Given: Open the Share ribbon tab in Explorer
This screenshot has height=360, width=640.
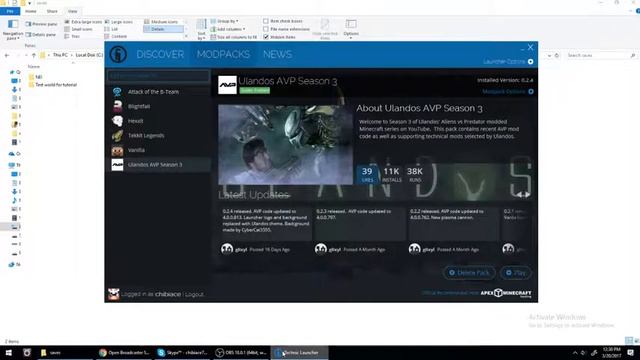Looking at the screenshot, I should point(52,11).
